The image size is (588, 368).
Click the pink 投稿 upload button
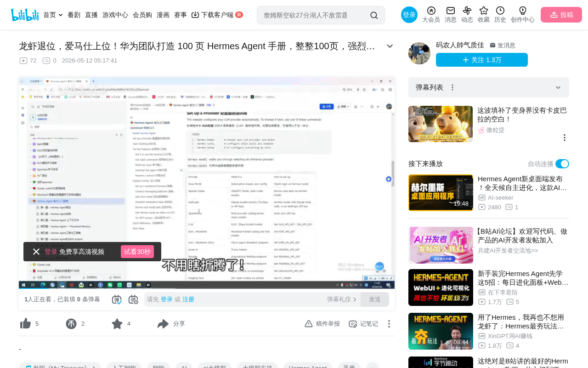click(x=561, y=15)
